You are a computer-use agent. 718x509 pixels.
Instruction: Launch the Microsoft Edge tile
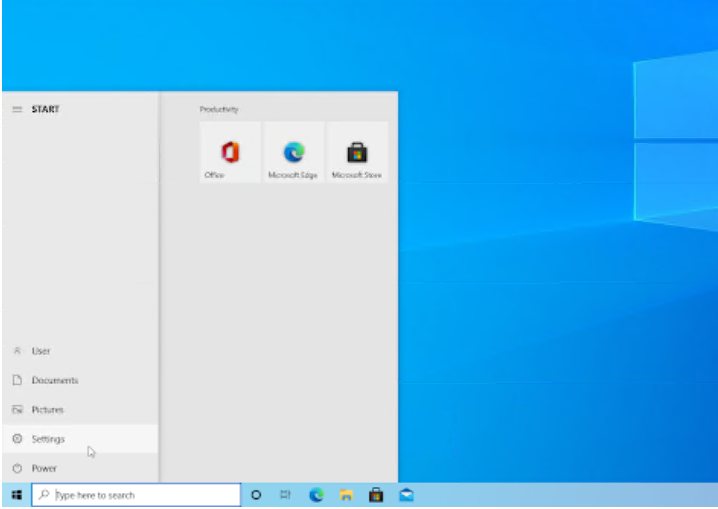(293, 152)
